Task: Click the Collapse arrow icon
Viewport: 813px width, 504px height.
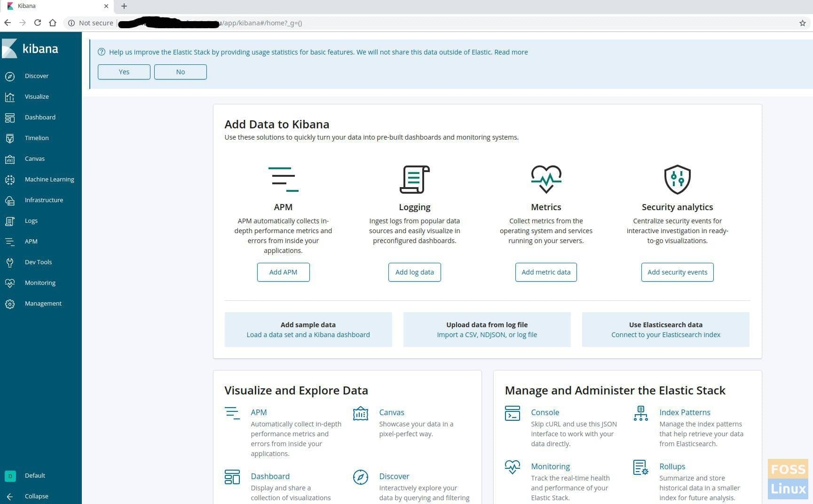Action: (10, 496)
